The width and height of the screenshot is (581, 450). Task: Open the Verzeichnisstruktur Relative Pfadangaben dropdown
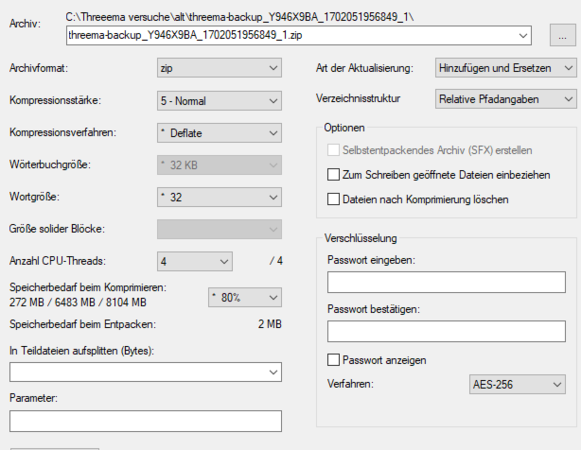506,99
